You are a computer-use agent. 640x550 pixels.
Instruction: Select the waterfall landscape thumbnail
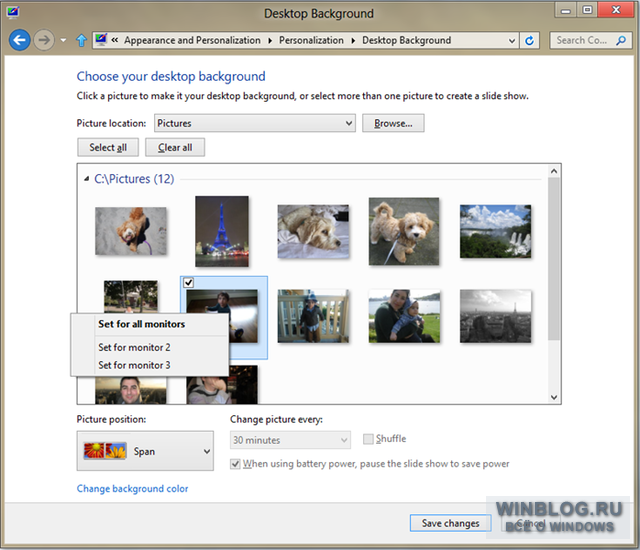click(495, 231)
